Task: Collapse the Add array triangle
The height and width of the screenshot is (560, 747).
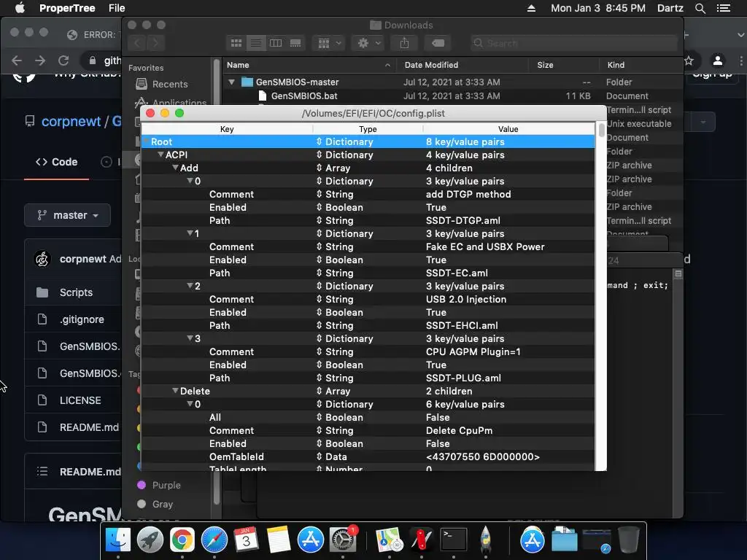Action: coord(175,168)
